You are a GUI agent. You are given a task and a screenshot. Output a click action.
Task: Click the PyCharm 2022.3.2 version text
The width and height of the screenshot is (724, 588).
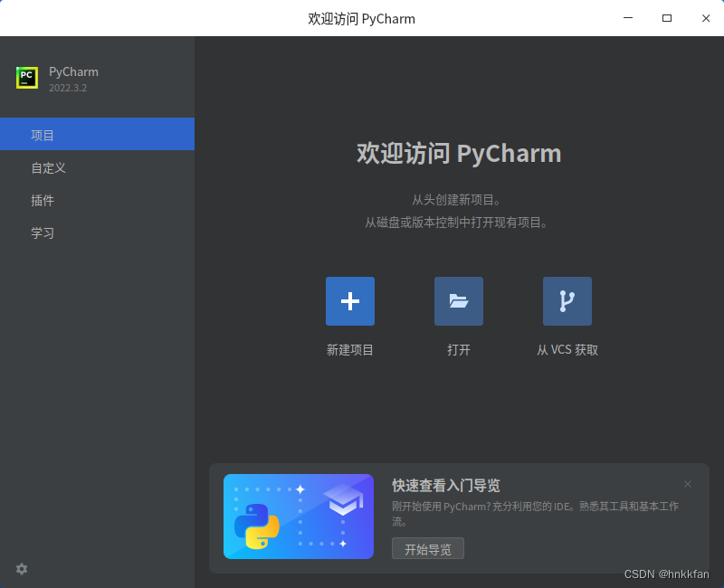pyautogui.click(x=68, y=88)
